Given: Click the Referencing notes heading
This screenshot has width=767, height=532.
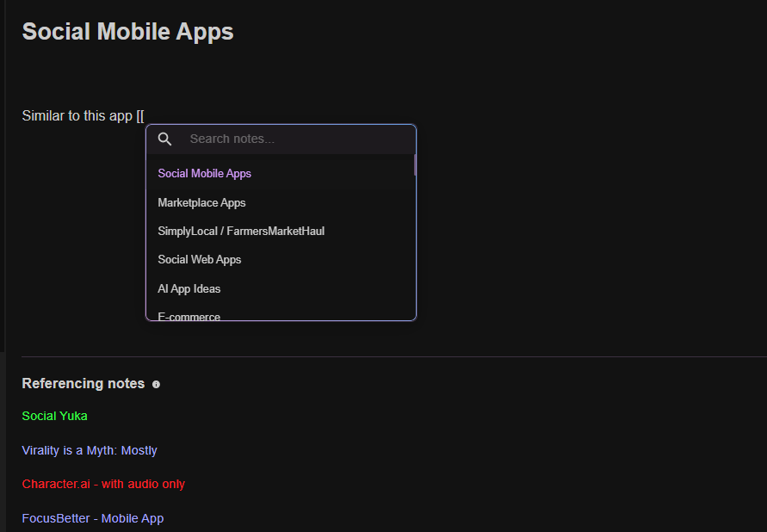Looking at the screenshot, I should (84, 383).
